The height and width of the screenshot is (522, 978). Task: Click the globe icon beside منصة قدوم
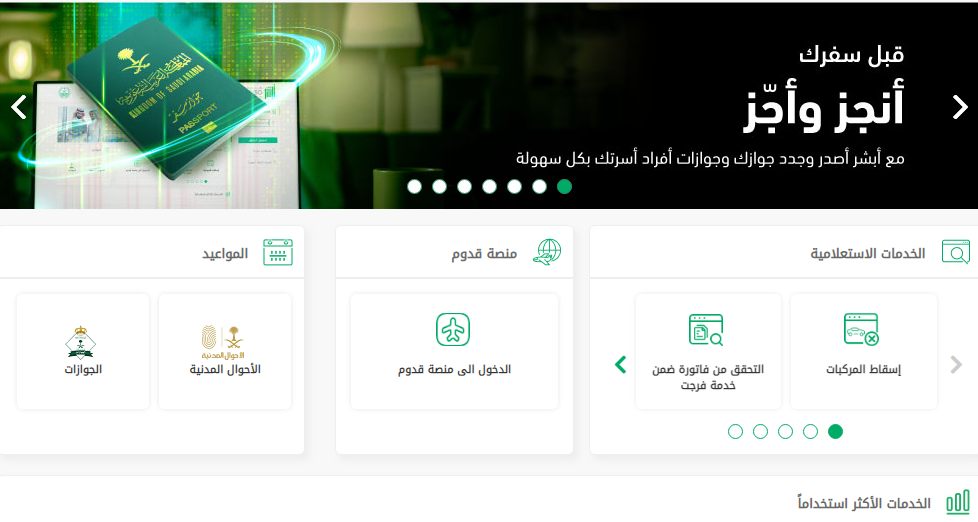[x=547, y=252]
